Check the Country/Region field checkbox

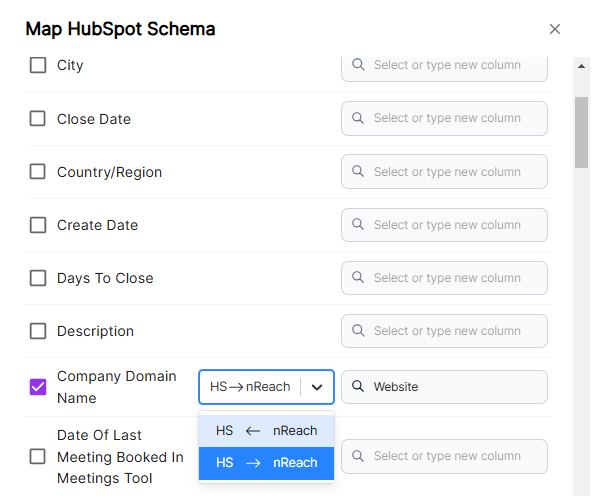click(38, 172)
